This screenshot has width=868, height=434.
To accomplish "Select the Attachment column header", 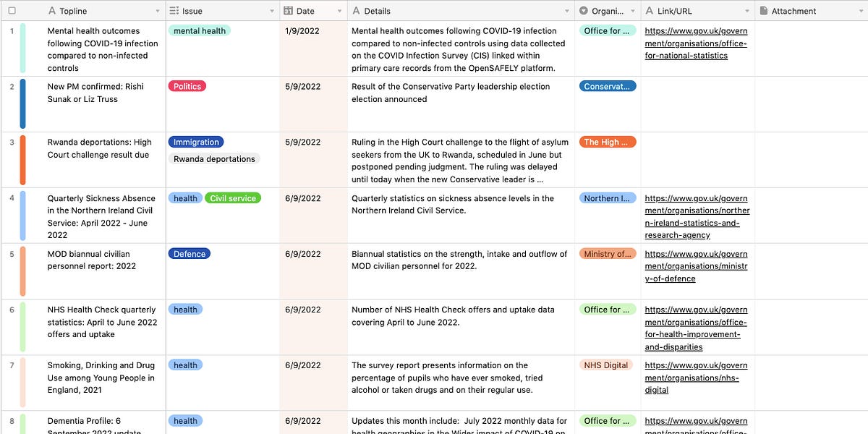I will (812, 11).
